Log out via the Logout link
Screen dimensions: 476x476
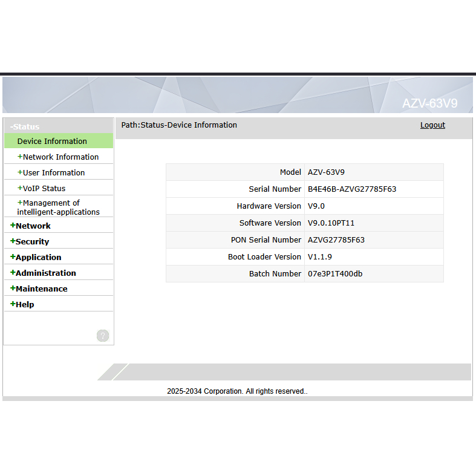point(432,125)
